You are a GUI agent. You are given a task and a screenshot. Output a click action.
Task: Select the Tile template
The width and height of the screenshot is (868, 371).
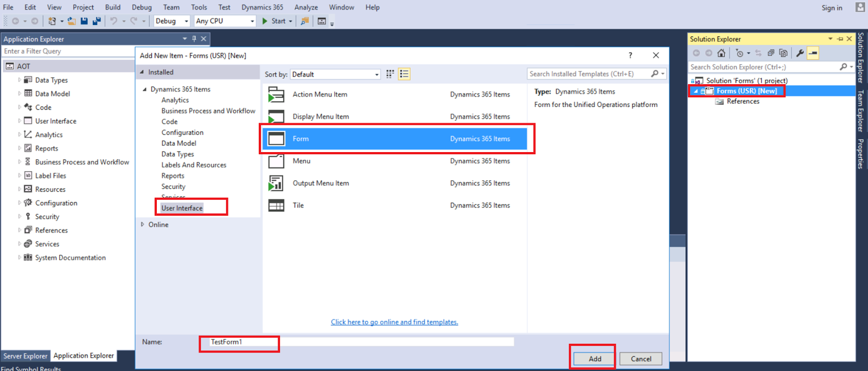[395, 206]
